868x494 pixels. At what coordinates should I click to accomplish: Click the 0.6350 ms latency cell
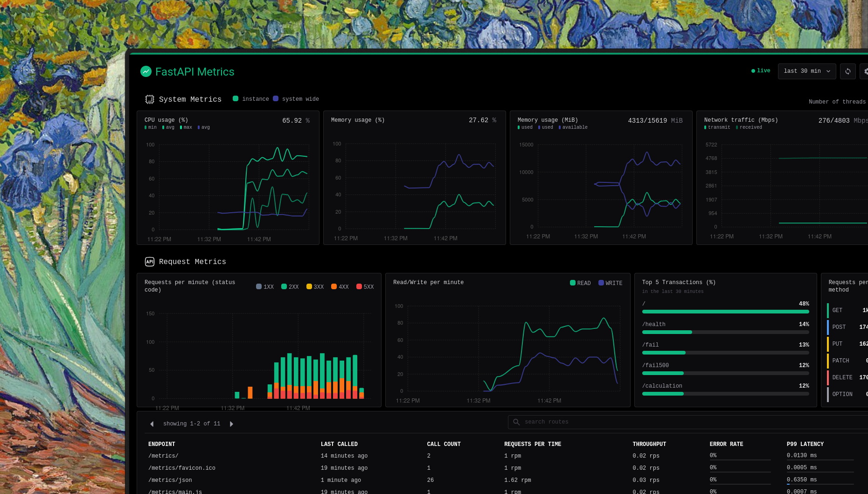[x=802, y=480]
